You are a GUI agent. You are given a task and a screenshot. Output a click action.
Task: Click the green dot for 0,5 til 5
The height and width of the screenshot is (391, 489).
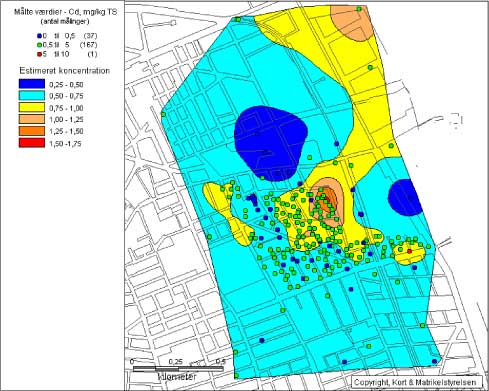point(40,45)
